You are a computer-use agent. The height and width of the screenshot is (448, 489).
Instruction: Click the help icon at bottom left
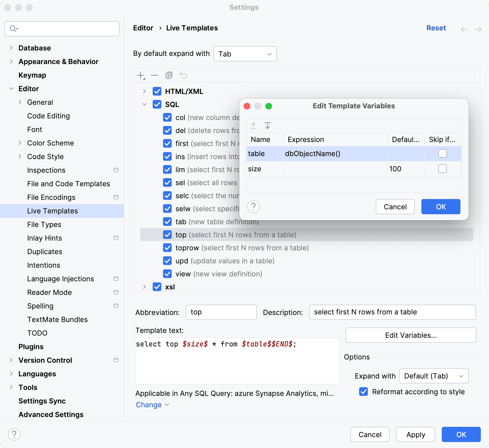coord(14,434)
